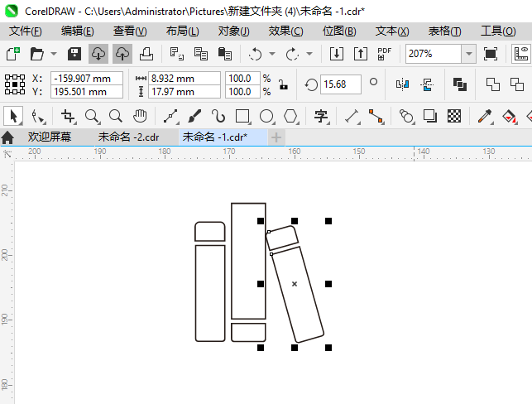Image resolution: width=532 pixels, height=404 pixels.
Task: Open the zoom level dropdown arrow
Action: tap(469, 54)
